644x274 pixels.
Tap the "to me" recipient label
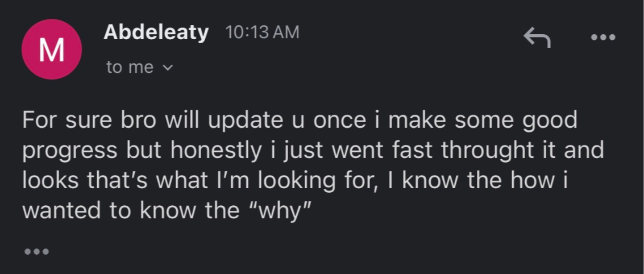tap(130, 67)
